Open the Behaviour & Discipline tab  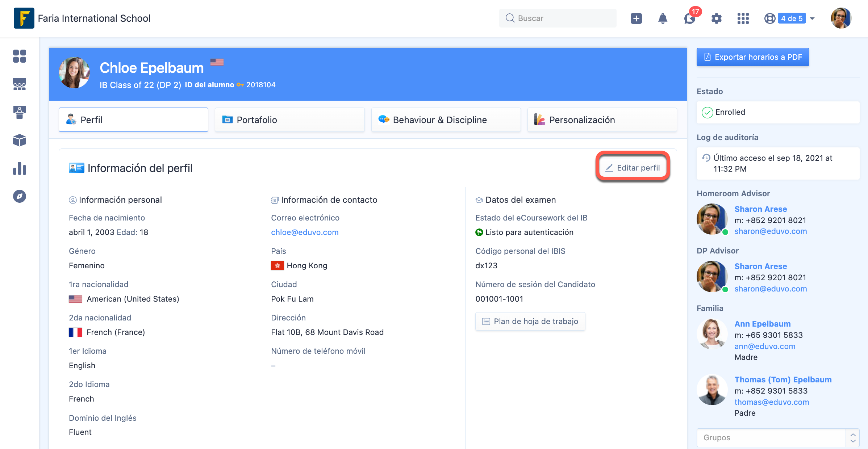click(446, 120)
